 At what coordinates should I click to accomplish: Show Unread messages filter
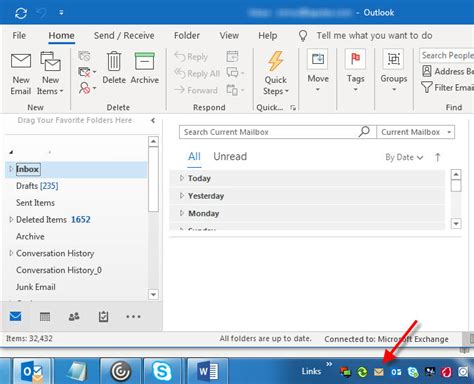point(230,156)
